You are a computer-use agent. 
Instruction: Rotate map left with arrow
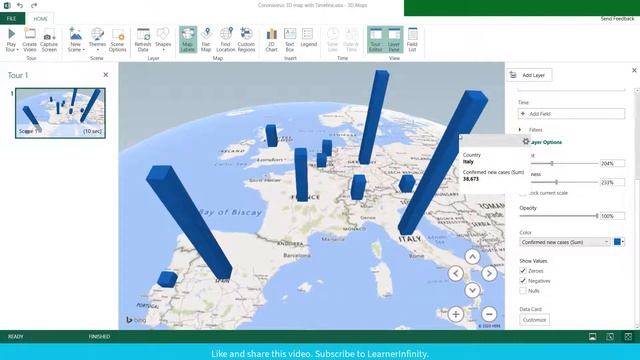[x=456, y=273]
